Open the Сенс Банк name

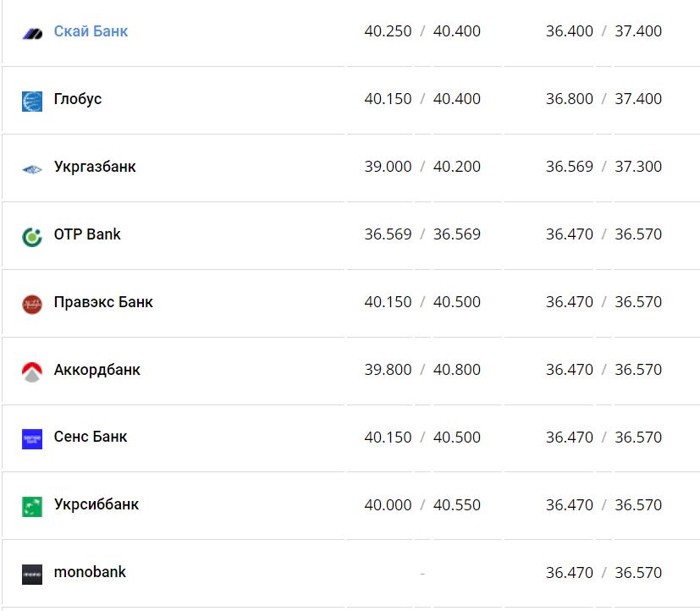click(x=91, y=438)
